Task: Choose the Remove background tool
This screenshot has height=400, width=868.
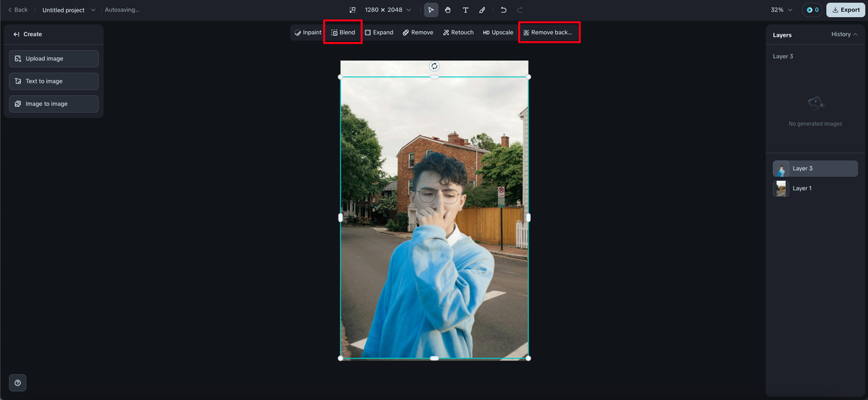Action: [x=548, y=33]
